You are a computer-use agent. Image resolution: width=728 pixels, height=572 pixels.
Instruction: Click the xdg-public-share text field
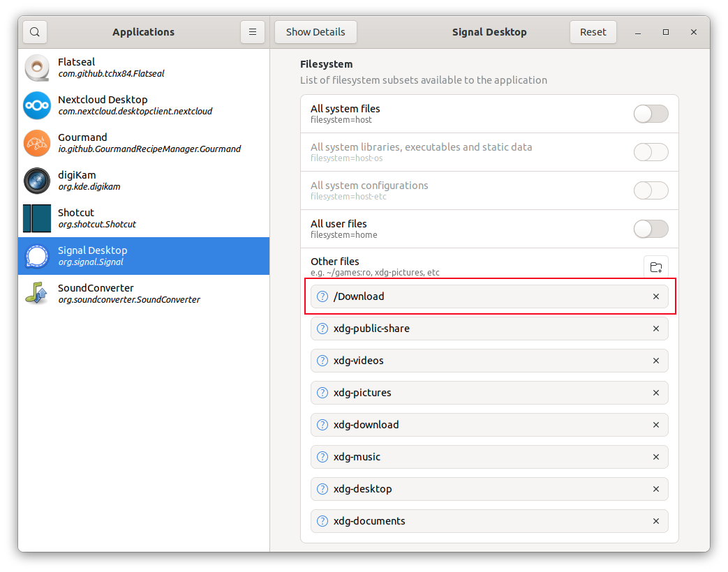[x=489, y=329]
